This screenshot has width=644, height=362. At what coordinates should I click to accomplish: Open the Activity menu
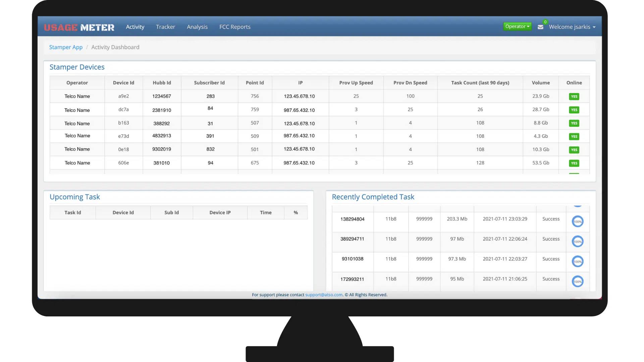[x=135, y=27]
